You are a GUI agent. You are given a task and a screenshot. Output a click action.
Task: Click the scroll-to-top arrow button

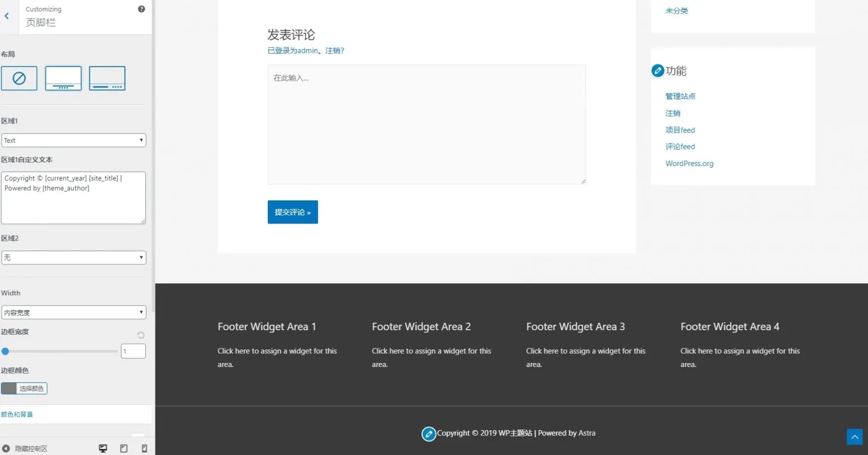pos(854,436)
